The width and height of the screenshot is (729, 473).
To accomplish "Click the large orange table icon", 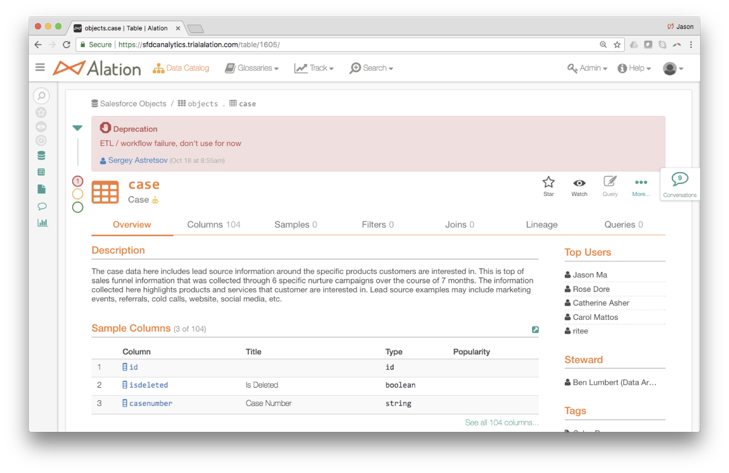I will [x=105, y=192].
